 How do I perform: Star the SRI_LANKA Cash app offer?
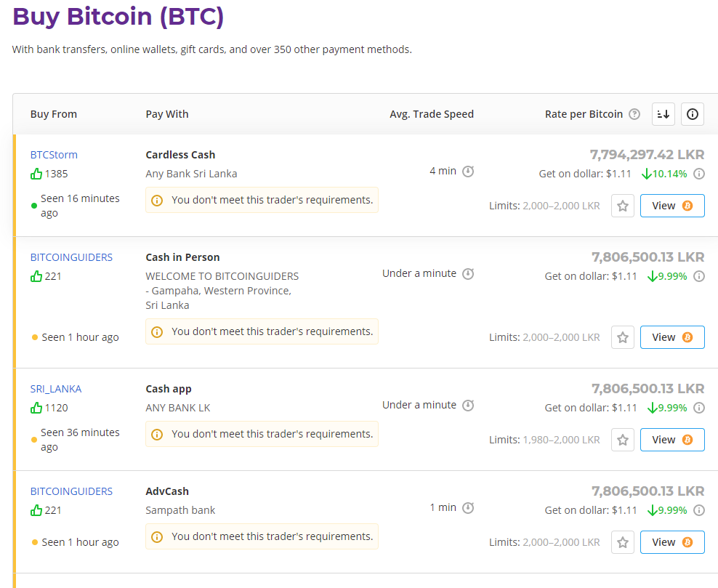(x=623, y=440)
